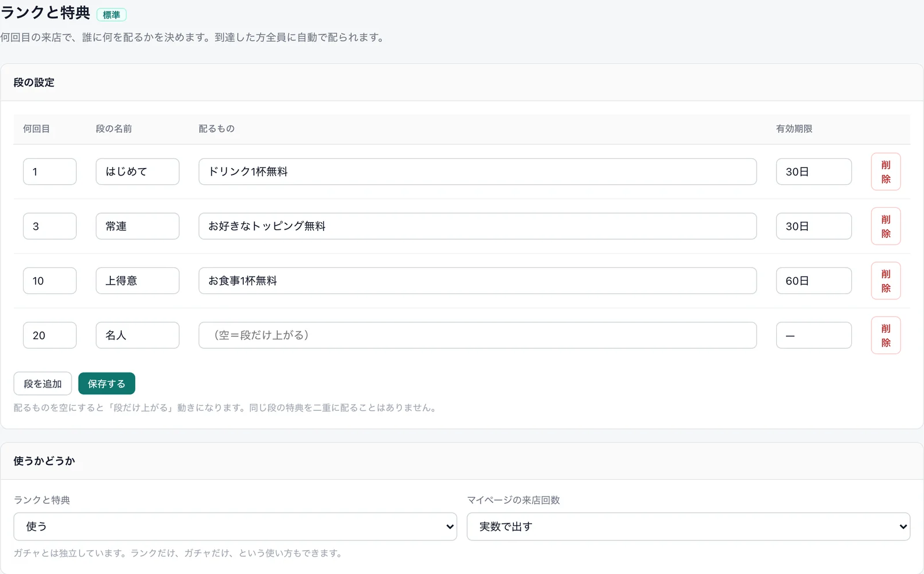Click the 60日 expiry field
The height and width of the screenshot is (574, 924).
click(x=814, y=281)
